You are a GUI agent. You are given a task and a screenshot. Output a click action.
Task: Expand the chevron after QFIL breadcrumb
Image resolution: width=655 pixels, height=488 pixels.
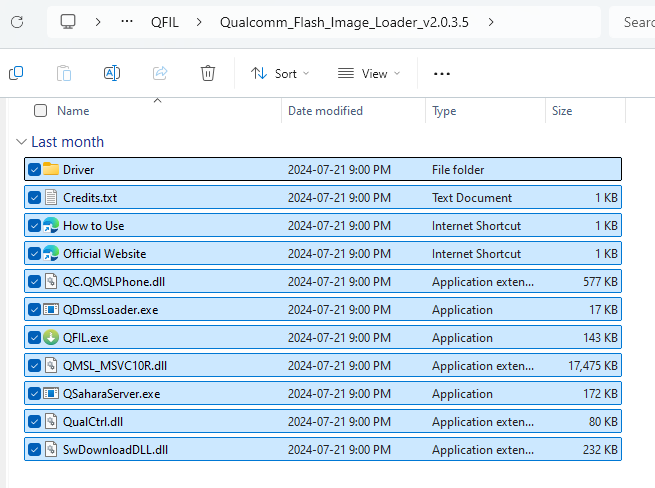tap(199, 22)
